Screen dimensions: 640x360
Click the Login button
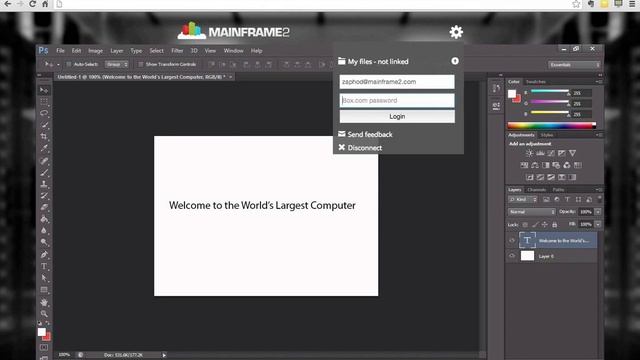click(x=397, y=116)
